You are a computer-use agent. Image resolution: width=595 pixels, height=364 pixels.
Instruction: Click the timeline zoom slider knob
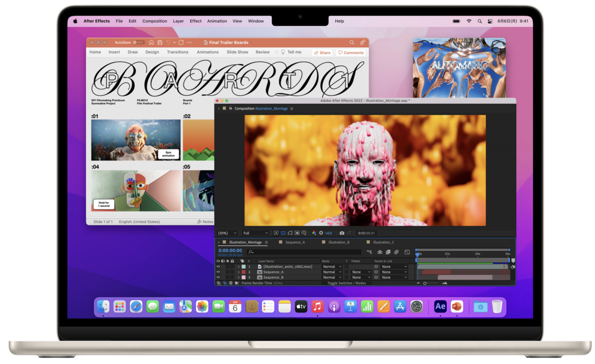[425, 283]
